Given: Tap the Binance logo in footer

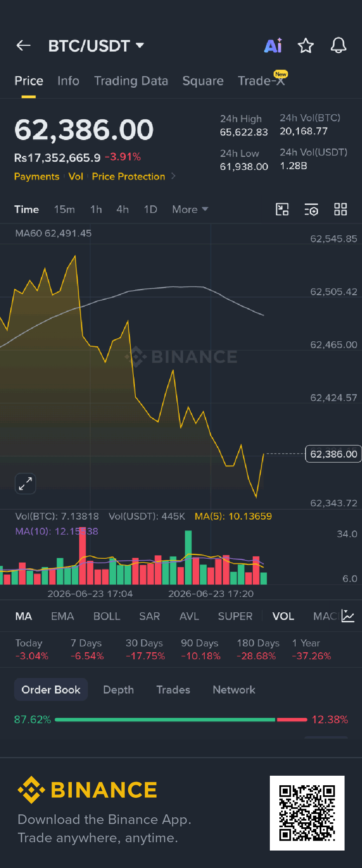Looking at the screenshot, I should click(88, 790).
